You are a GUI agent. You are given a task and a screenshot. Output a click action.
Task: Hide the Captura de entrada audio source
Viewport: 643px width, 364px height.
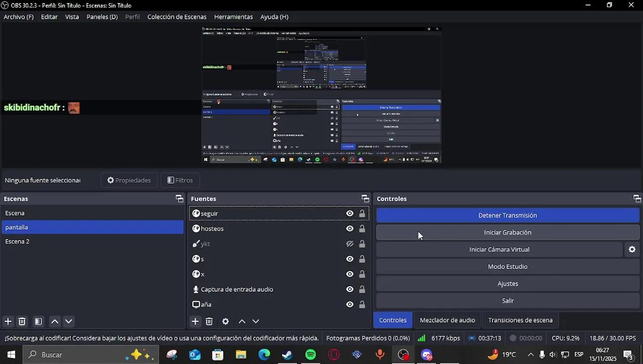point(350,289)
